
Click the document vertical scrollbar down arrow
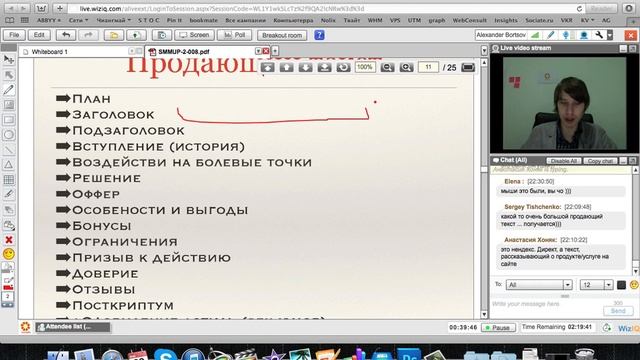pyautogui.click(x=484, y=315)
